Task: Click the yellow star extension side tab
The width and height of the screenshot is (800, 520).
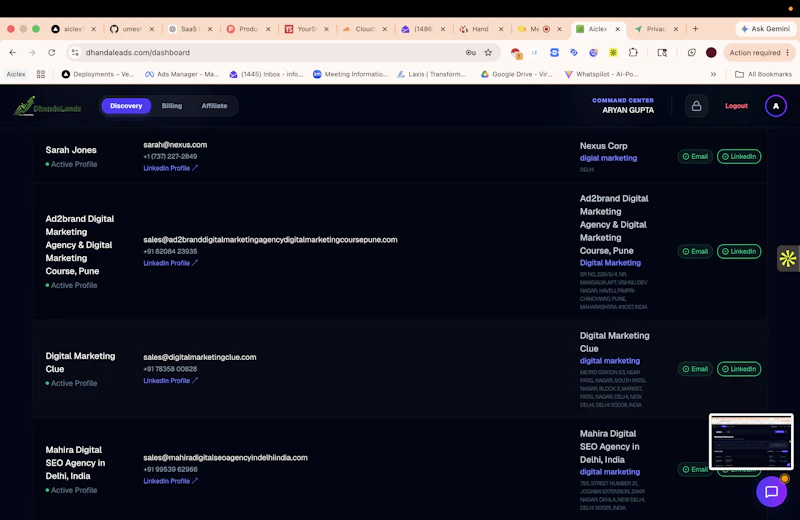Action: [x=788, y=258]
